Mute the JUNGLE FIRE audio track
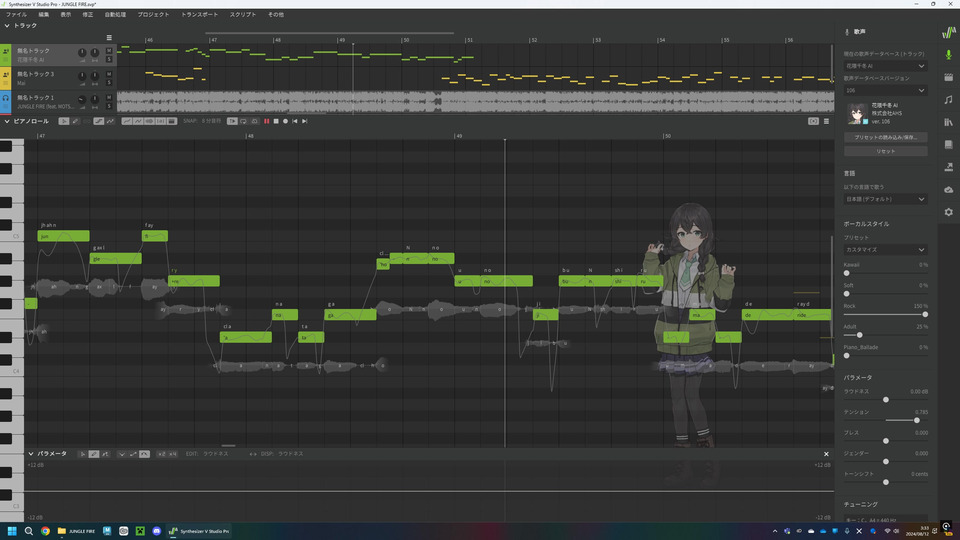Screen dimensions: 960x540 109,97
